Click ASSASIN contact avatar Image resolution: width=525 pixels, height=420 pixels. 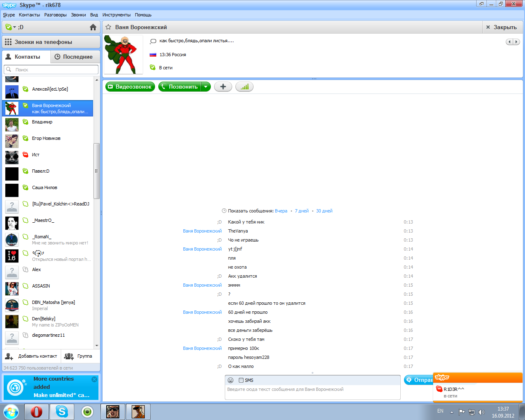pyautogui.click(x=12, y=289)
